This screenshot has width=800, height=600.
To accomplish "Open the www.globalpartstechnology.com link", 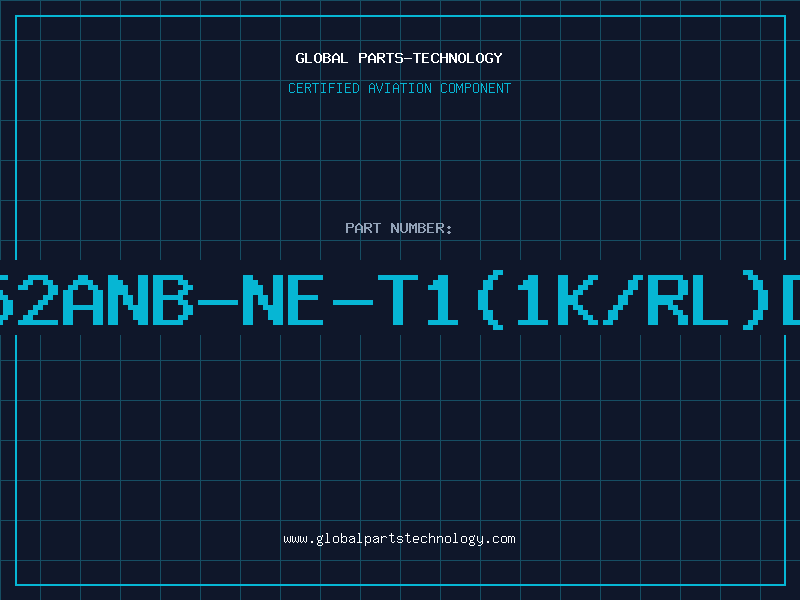I will click(x=399, y=539).
